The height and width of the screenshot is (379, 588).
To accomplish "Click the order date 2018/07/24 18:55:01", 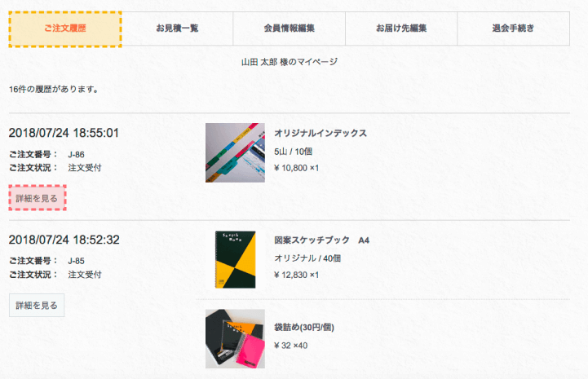I will point(64,133).
